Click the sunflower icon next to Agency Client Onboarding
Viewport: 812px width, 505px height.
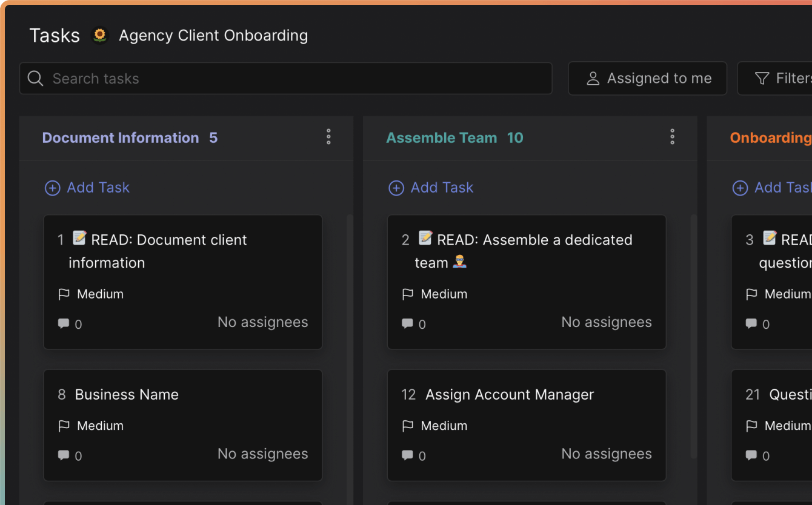(x=99, y=35)
